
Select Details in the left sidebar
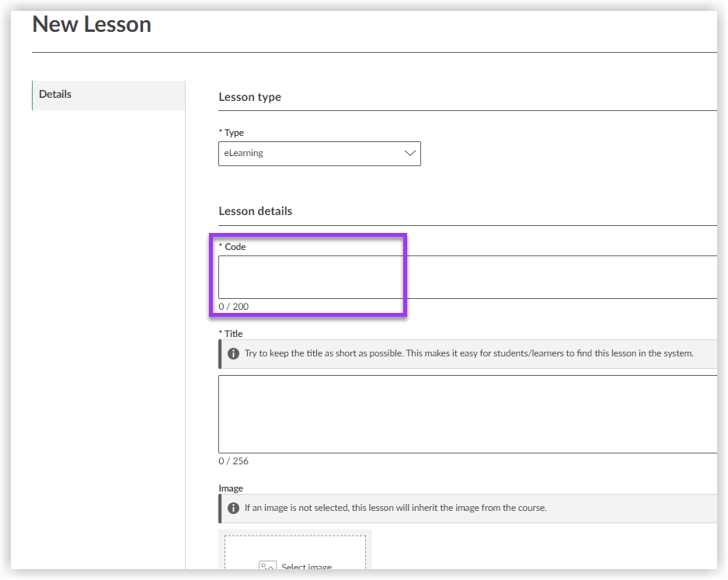[55, 93]
